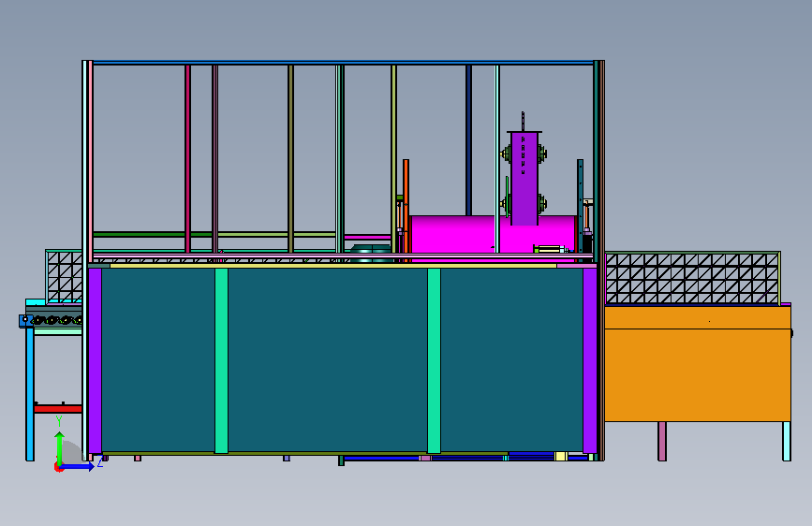812x526 pixels.
Task: Select the center teal enclosure panel
Action: [327, 360]
